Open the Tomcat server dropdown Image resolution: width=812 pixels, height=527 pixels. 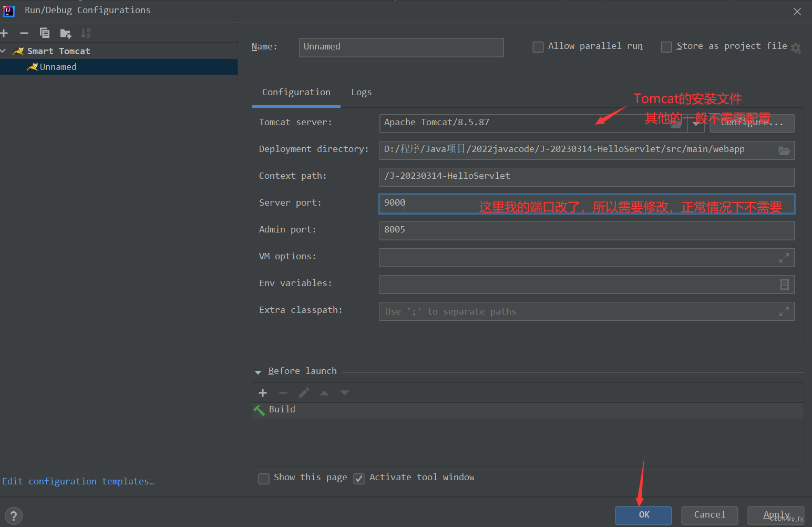click(x=696, y=124)
